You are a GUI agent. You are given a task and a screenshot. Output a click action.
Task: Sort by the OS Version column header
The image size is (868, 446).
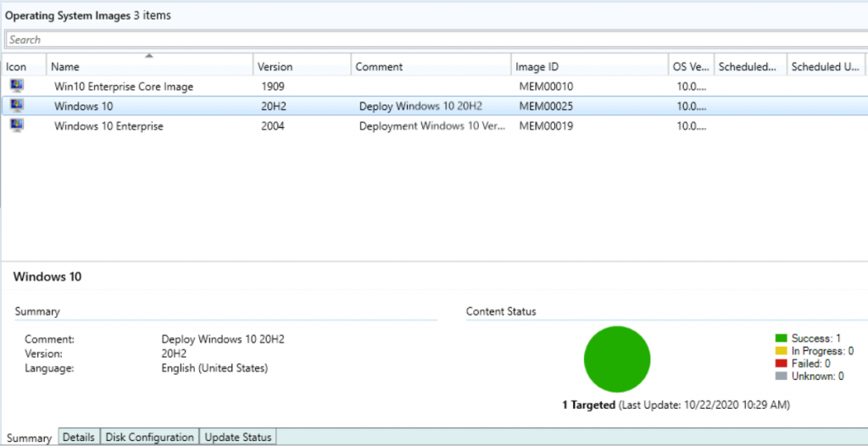pos(692,66)
